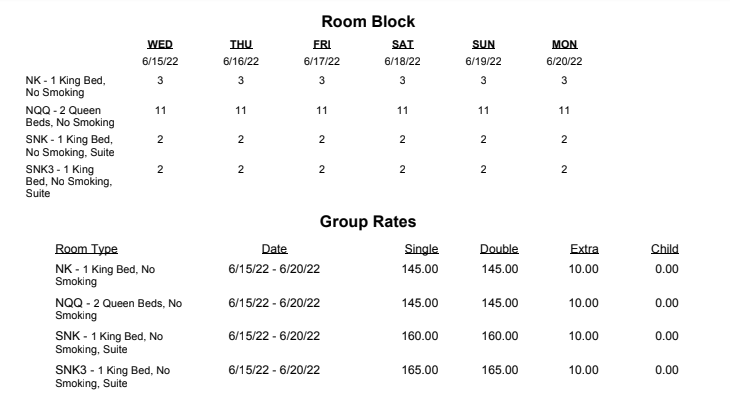Click the SAT column header
The height and width of the screenshot is (396, 730).
point(402,44)
